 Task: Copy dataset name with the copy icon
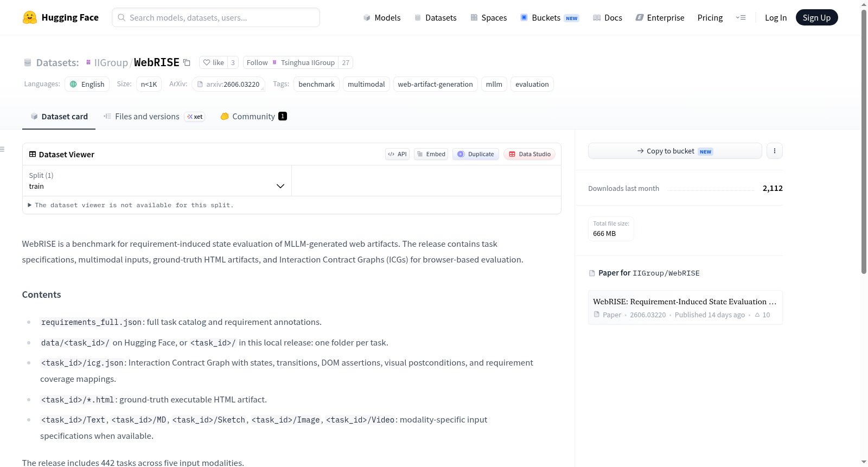tap(187, 62)
